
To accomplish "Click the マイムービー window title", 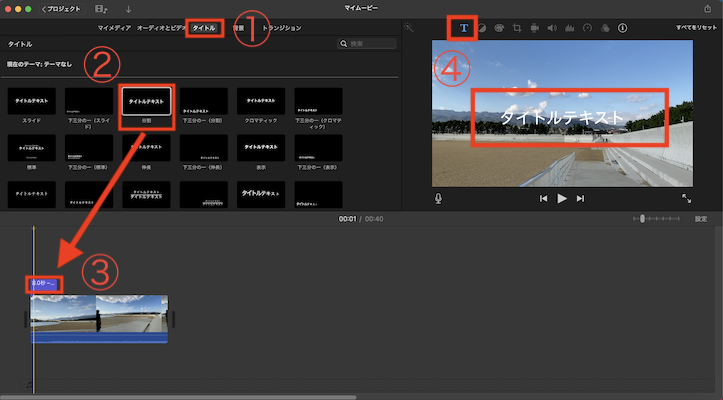I will [x=361, y=8].
